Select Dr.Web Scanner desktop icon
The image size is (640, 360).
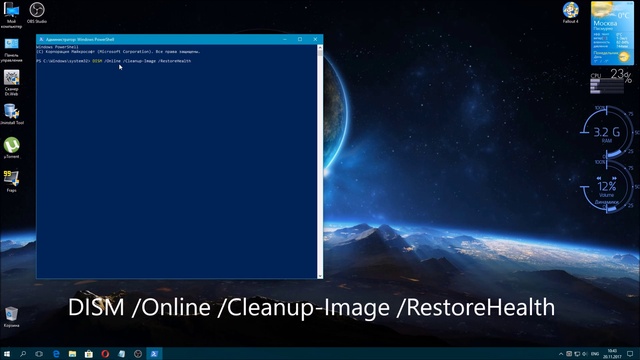(11, 83)
